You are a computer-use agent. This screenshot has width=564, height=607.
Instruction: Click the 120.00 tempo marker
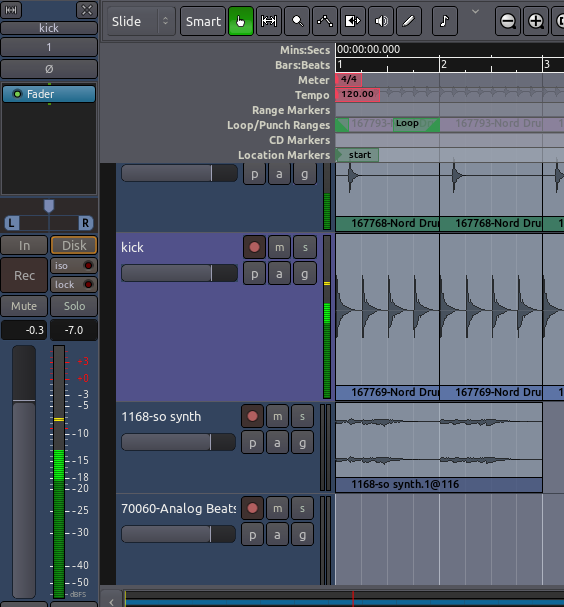coord(357,94)
